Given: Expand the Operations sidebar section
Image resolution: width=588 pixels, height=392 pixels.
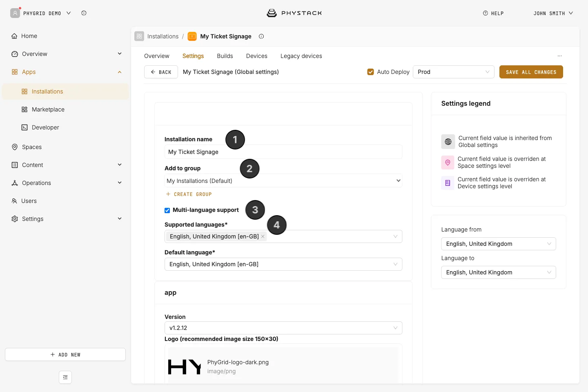Looking at the screenshot, I should click(120, 183).
